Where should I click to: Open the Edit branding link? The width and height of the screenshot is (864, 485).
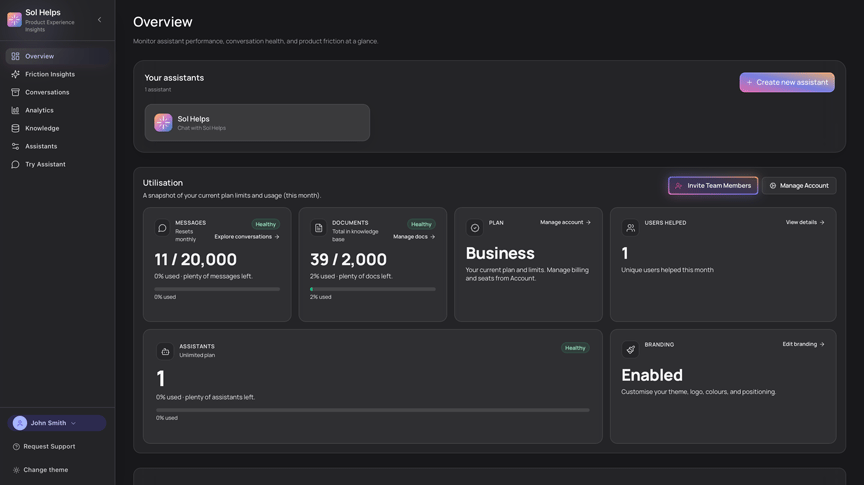[x=803, y=344]
